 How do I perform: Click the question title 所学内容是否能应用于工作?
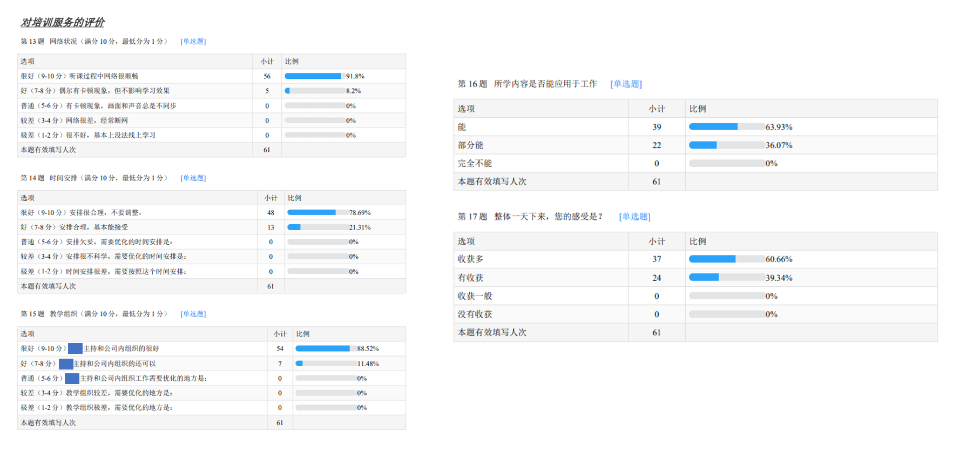[545, 84]
